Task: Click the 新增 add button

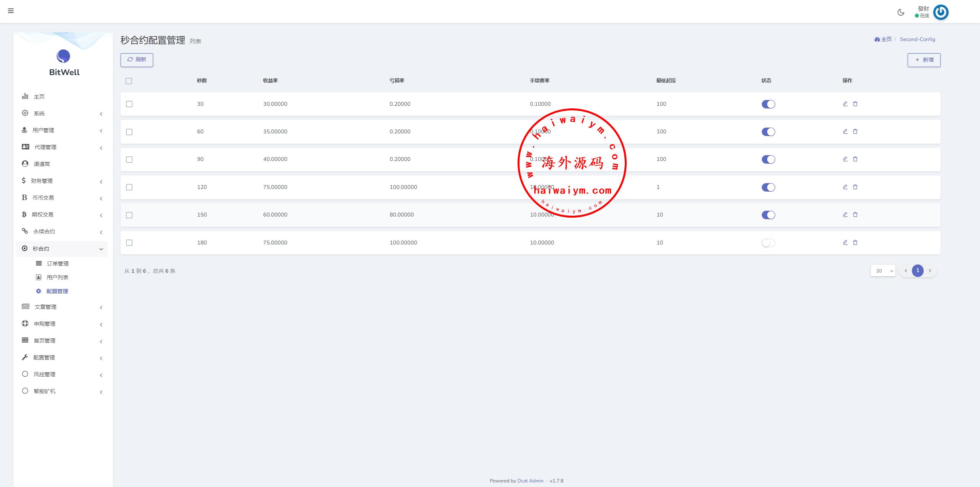Action: (x=924, y=60)
